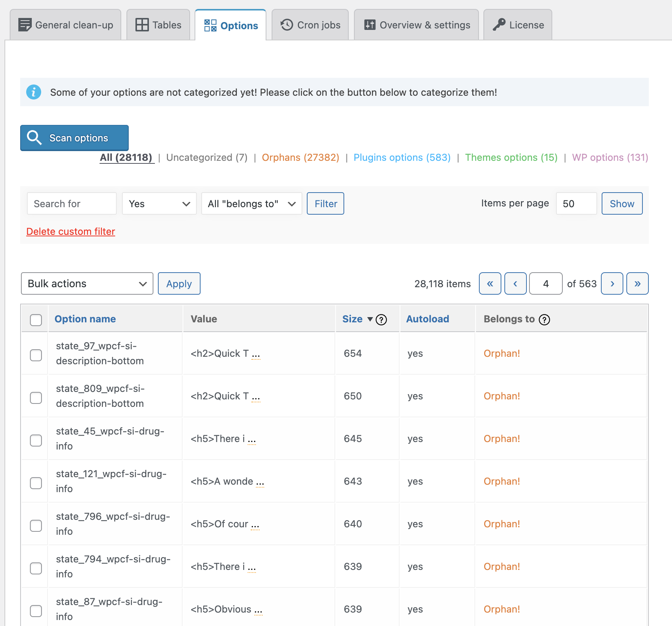This screenshot has height=626, width=672.
Task: Go to the last page
Action: click(638, 283)
